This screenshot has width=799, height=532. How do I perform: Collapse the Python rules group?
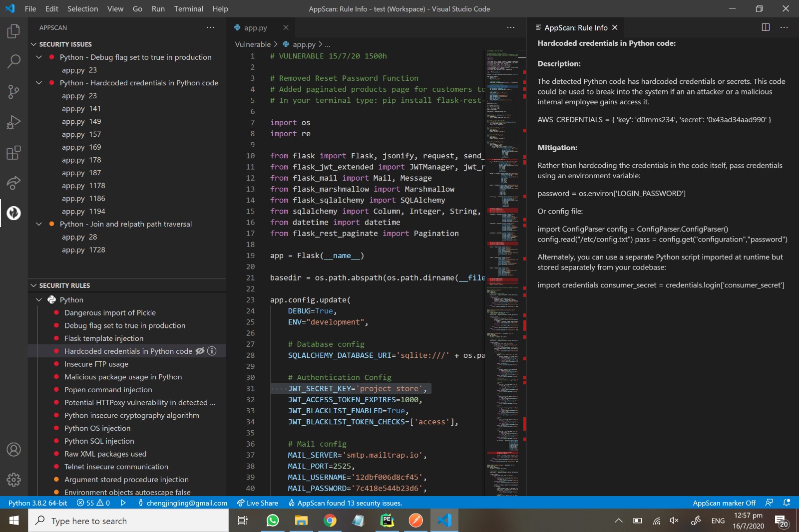39,299
